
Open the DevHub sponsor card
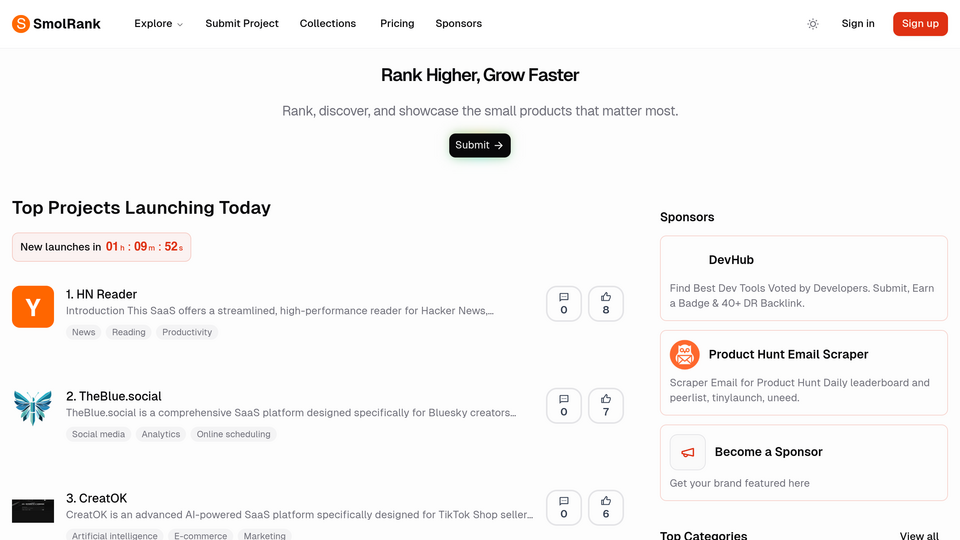pos(804,279)
